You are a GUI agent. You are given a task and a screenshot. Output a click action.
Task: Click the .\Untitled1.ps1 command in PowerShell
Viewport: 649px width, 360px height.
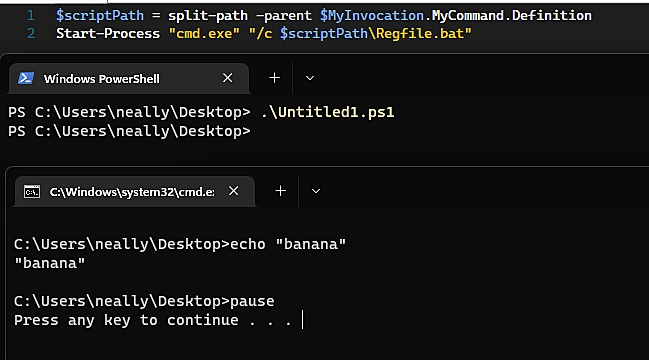pos(327,112)
